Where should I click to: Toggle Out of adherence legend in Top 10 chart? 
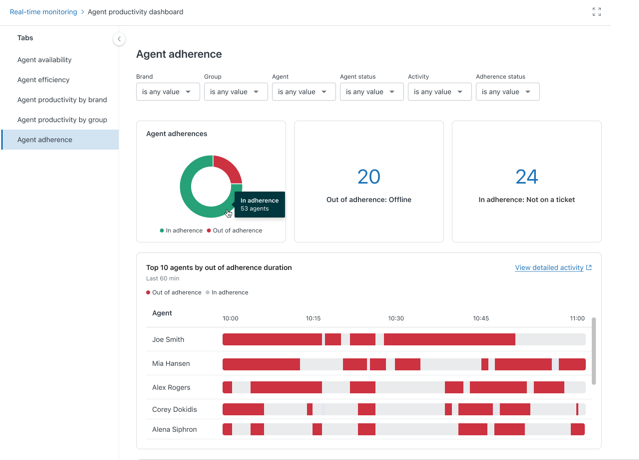tap(149, 293)
